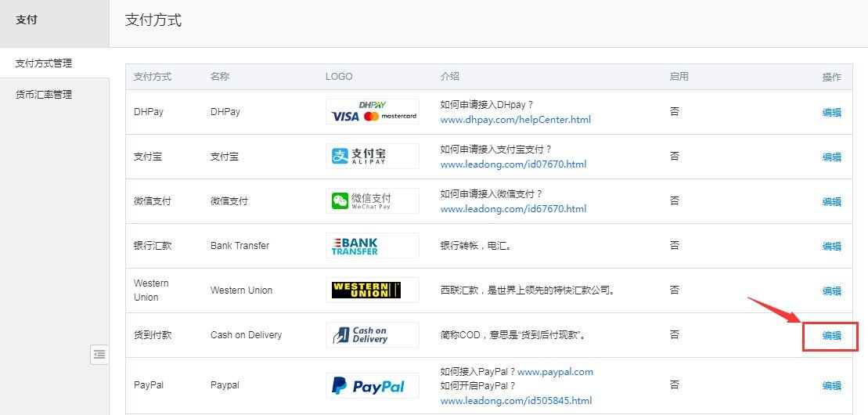Click the Bank Transfer logo
Screen dimensions: 868x415
(x=373, y=245)
